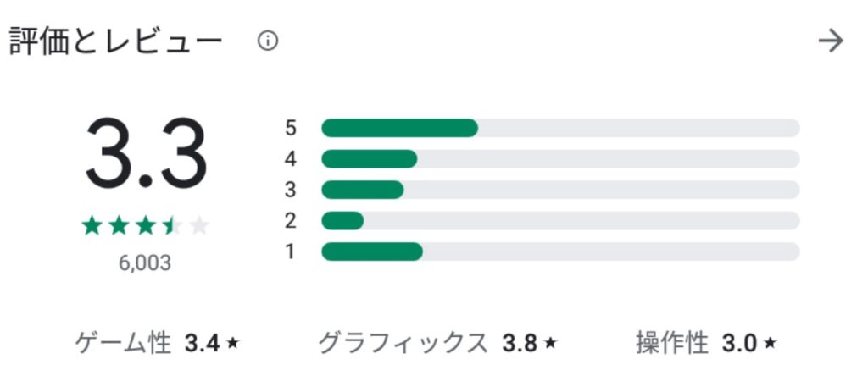Click the 評価とレビュー heading
868x381 pixels.
[x=116, y=41]
